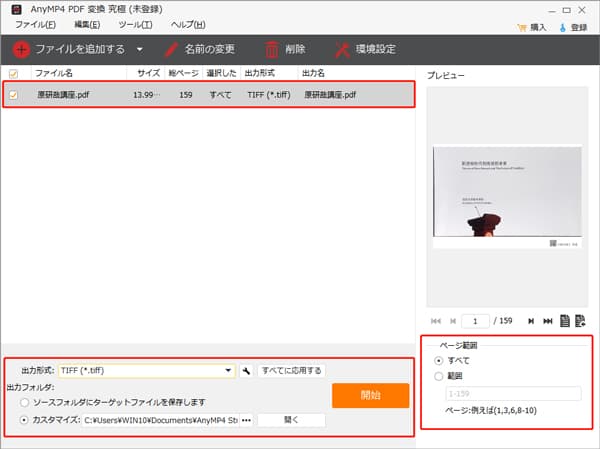This screenshot has height=449, width=600.
Task: Jump to last preview page icon
Action: [x=548, y=321]
